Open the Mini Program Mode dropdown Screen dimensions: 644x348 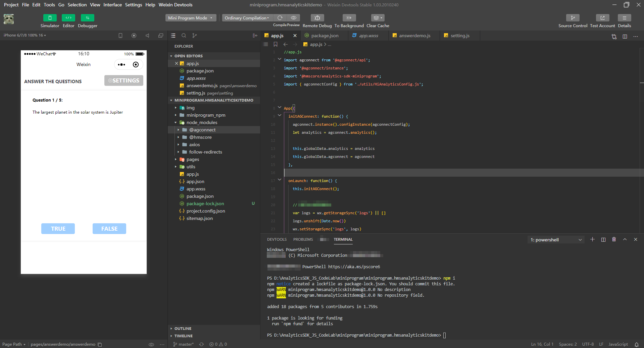pyautogui.click(x=190, y=18)
